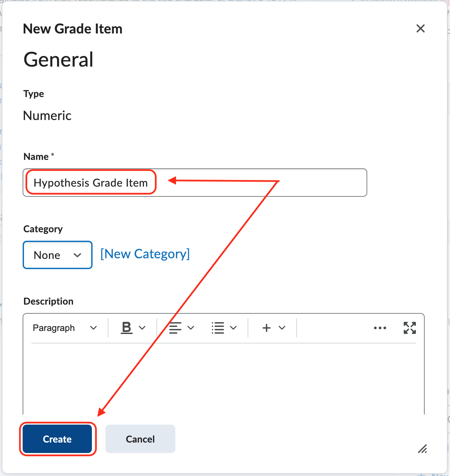Place cursor in the description text area
The width and height of the screenshot is (450, 476).
point(223,379)
